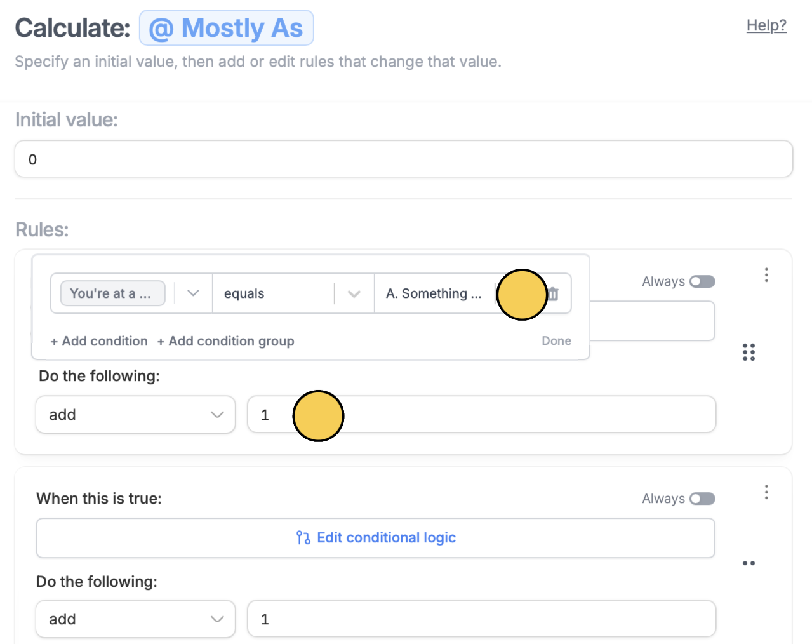The image size is (812, 644).
Task: Open second rule's add operation dropdown
Action: click(136, 619)
